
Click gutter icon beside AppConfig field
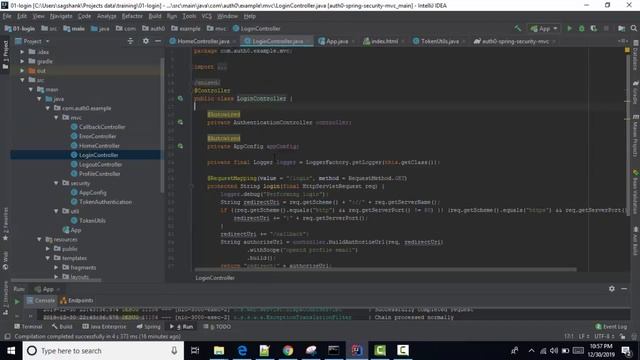(x=180, y=146)
